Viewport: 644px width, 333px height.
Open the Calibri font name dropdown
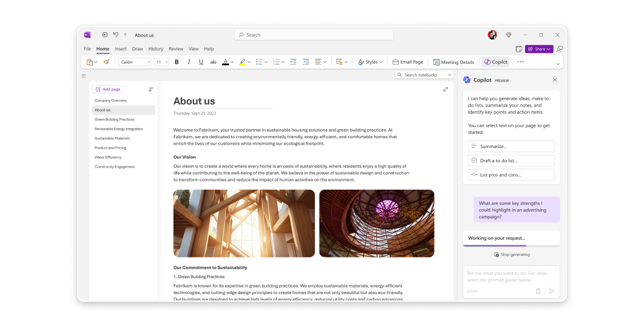[148, 62]
